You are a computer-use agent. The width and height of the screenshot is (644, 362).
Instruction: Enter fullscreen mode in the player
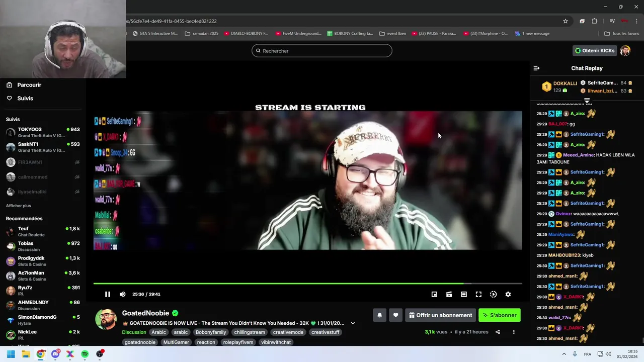click(478, 294)
